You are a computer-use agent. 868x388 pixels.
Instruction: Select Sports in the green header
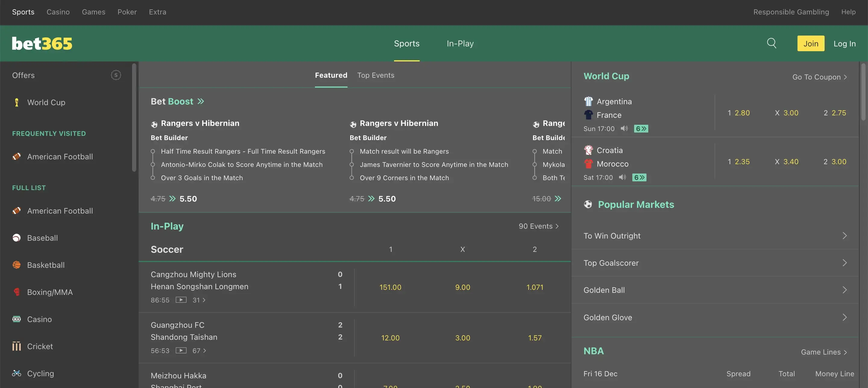[407, 43]
